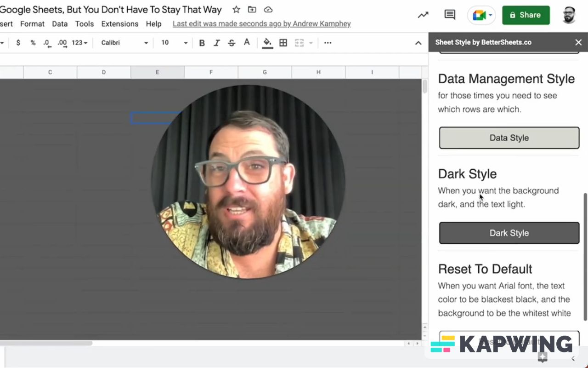The height and width of the screenshot is (368, 588).
Task: Click the 'Sheet Style by BetterSheets.co' sidebar title
Action: (x=483, y=42)
